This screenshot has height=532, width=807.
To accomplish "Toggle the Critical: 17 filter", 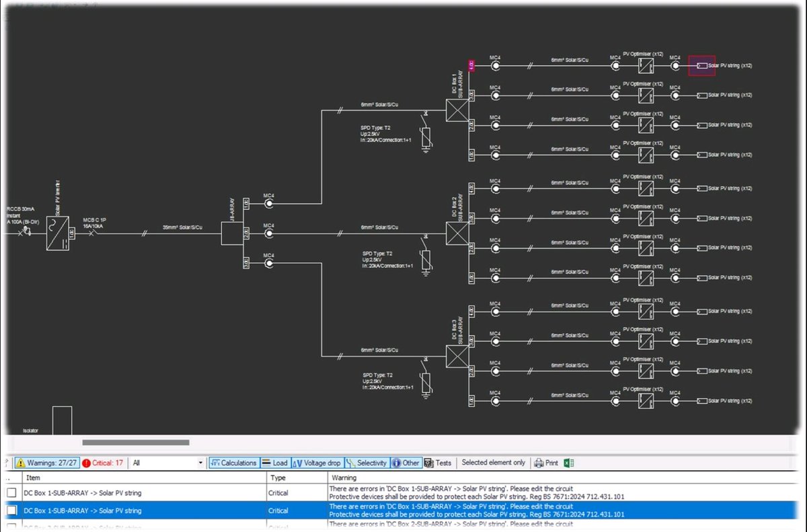I will click(103, 463).
